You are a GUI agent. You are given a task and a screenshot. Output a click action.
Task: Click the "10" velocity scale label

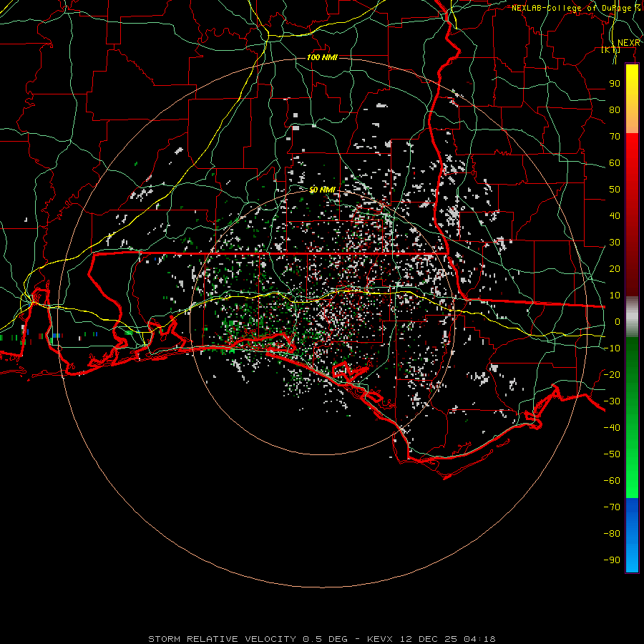point(615,296)
